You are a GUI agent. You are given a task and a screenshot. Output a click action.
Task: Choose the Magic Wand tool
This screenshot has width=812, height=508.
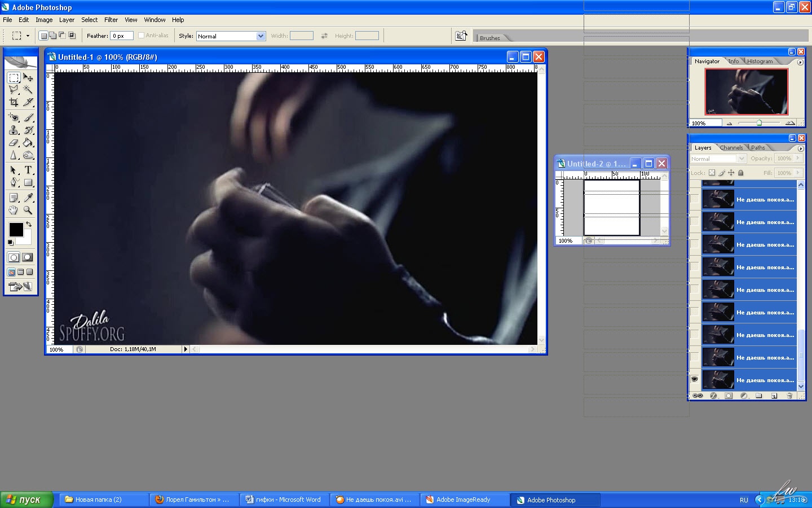pyautogui.click(x=28, y=90)
